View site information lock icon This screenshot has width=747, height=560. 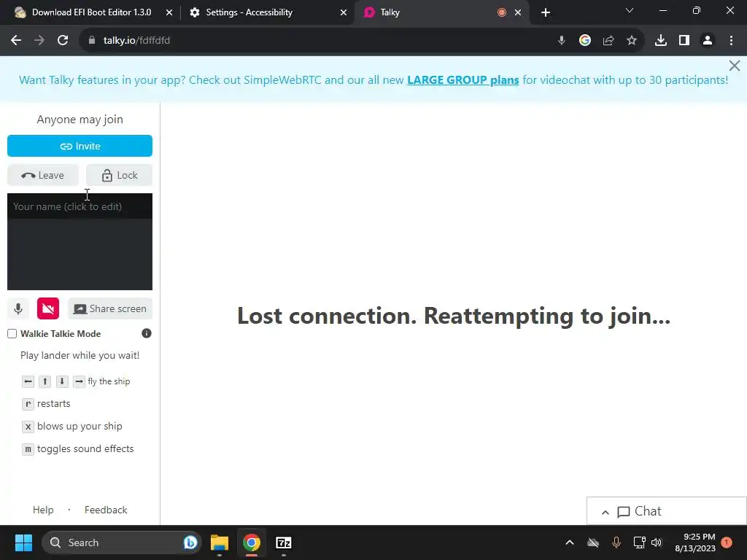point(91,41)
